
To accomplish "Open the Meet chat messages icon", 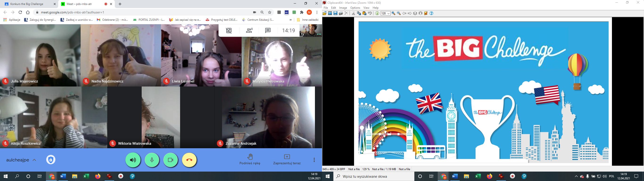I will [268, 30].
